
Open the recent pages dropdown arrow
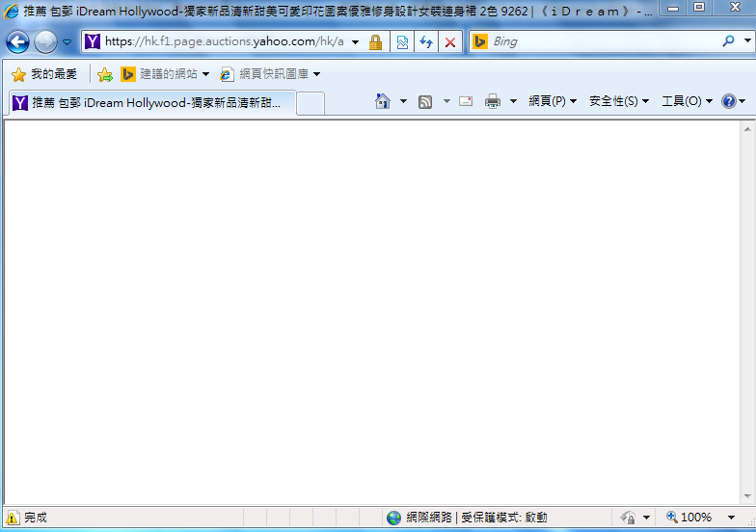coord(67,42)
